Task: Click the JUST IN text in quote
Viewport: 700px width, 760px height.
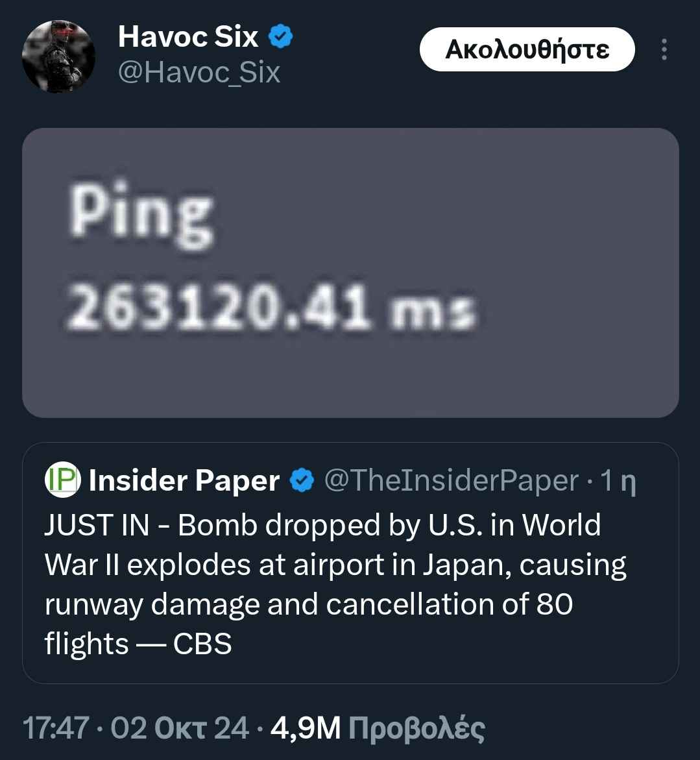Action: point(87,525)
